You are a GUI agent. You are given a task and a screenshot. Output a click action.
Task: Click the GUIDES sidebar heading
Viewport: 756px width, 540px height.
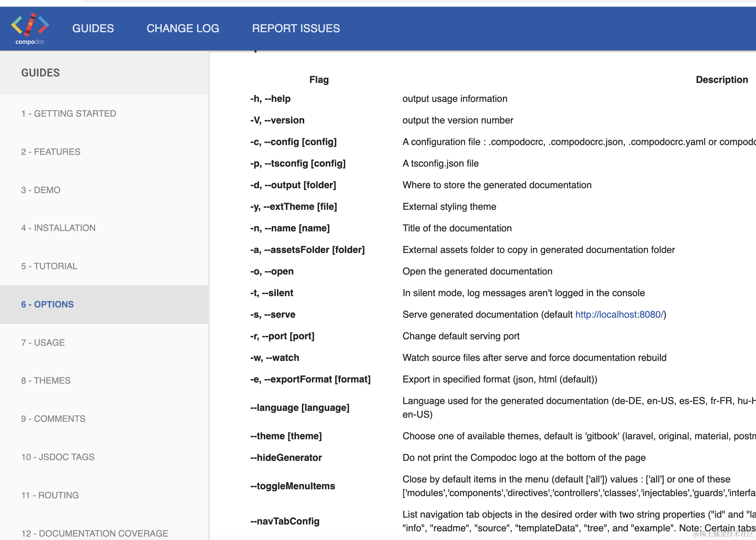(x=40, y=73)
